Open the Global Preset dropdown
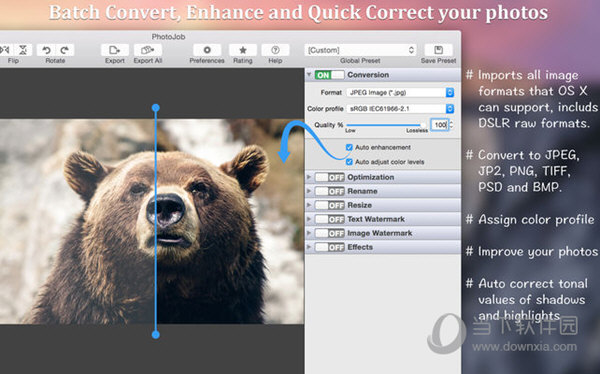 tap(360, 50)
